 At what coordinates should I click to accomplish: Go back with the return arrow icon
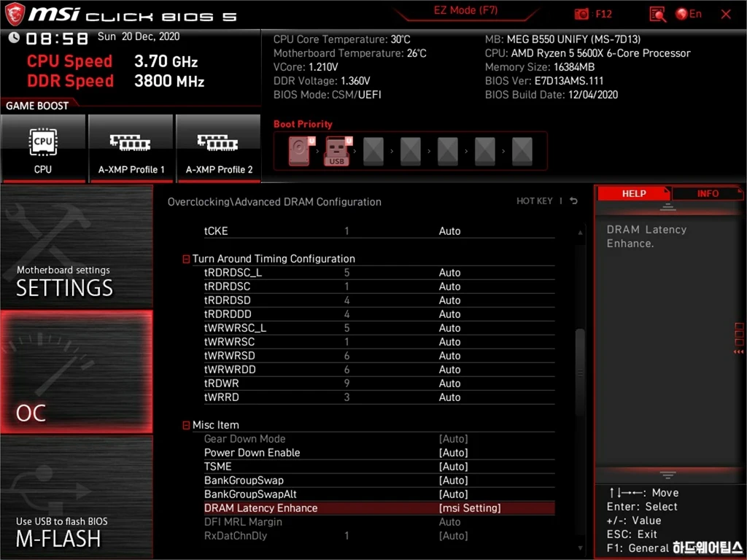573,201
